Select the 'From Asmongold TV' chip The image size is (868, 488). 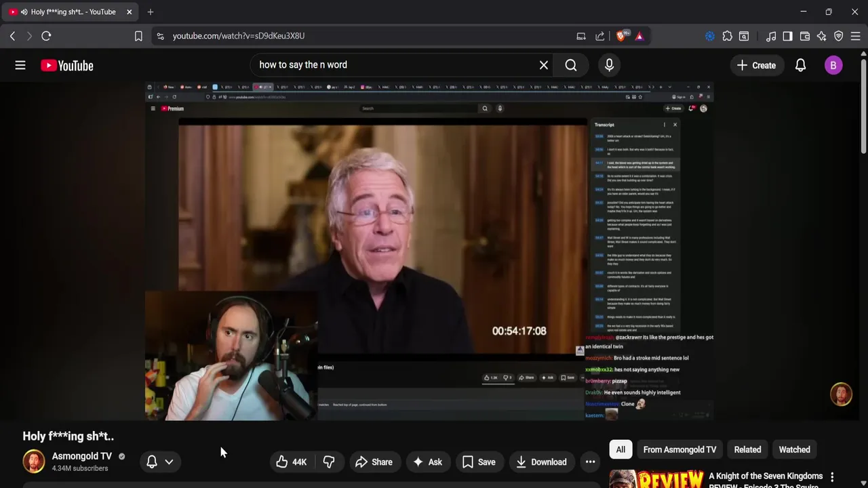tap(679, 449)
